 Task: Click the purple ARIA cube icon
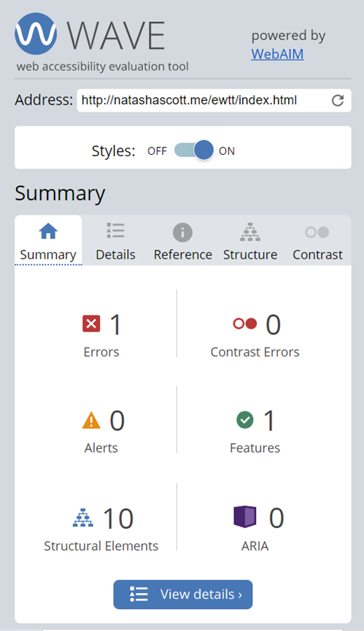click(x=244, y=516)
